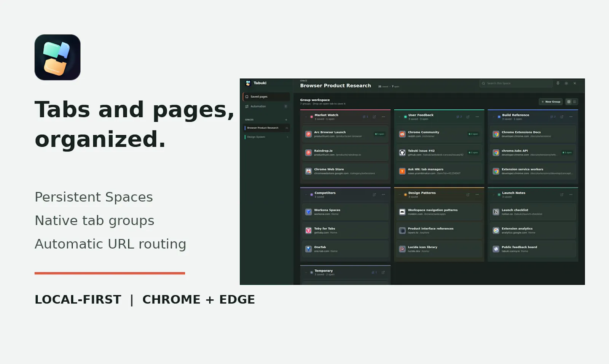Screen dimensions: 609x364
Task: Collapse the Build Reference group
Action: click(x=493, y=117)
